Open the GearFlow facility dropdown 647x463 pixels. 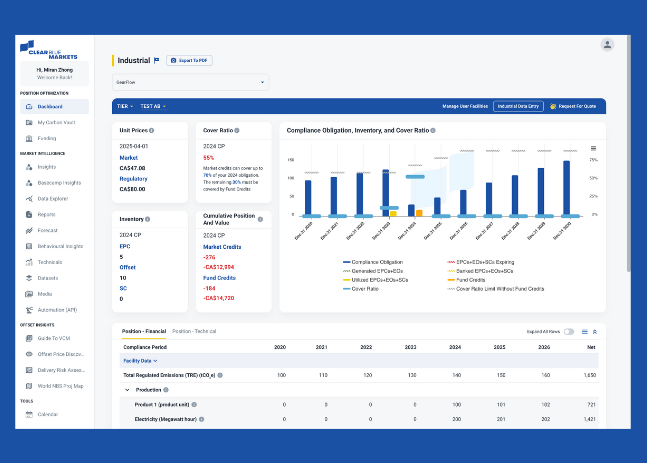(x=190, y=82)
